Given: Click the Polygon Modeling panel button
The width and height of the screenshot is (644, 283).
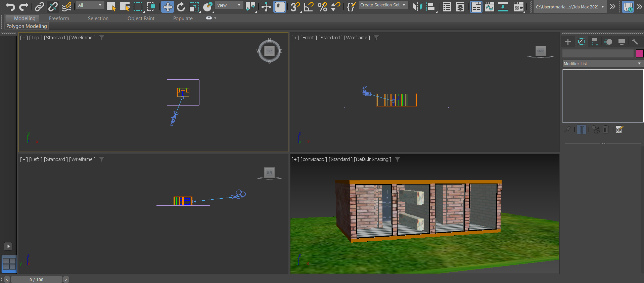Looking at the screenshot, I should click(27, 26).
